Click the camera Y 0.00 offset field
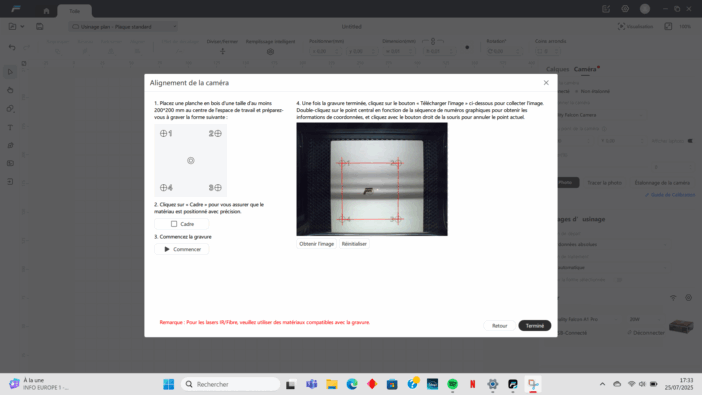The image size is (702, 395). point(622,141)
